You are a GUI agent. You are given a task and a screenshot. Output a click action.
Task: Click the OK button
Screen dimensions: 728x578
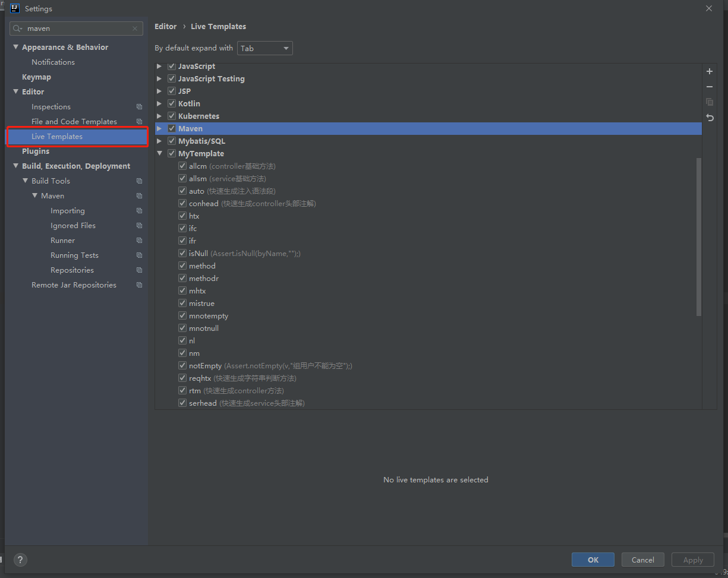point(593,560)
